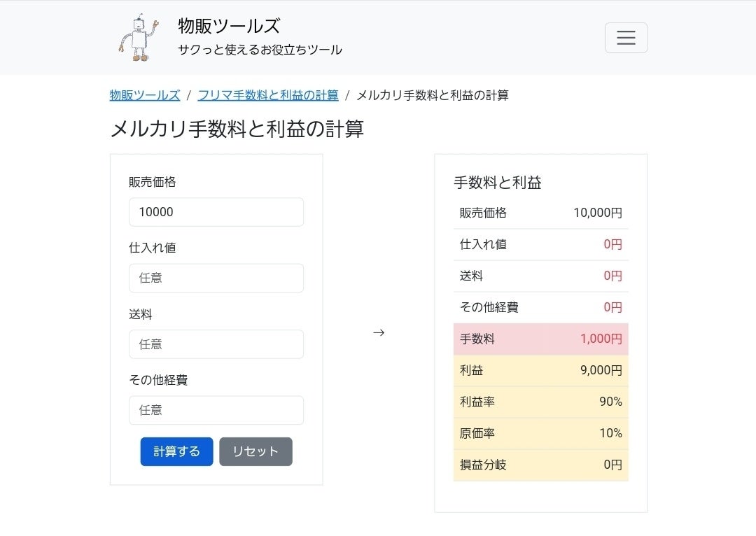
Task: Click the その他経費 input field
Action: [x=216, y=410]
